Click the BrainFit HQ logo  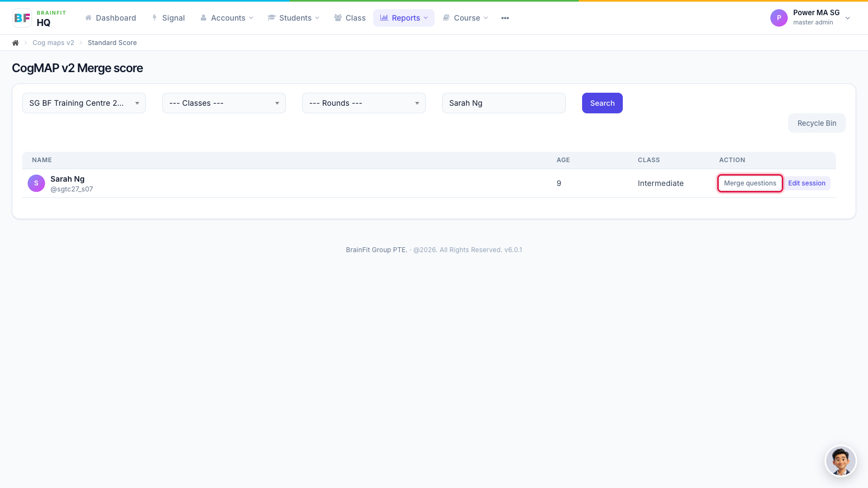(x=39, y=18)
